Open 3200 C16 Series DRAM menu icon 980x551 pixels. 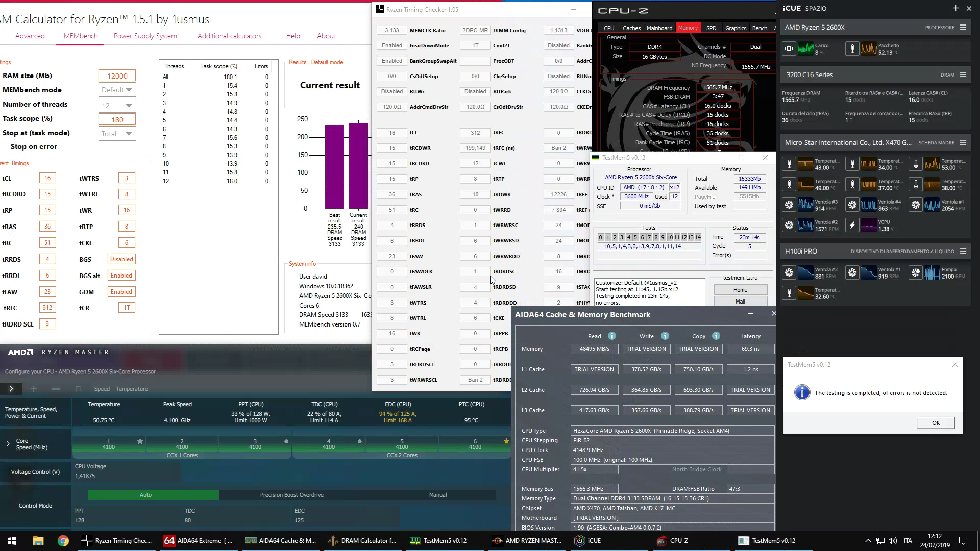coord(963,74)
